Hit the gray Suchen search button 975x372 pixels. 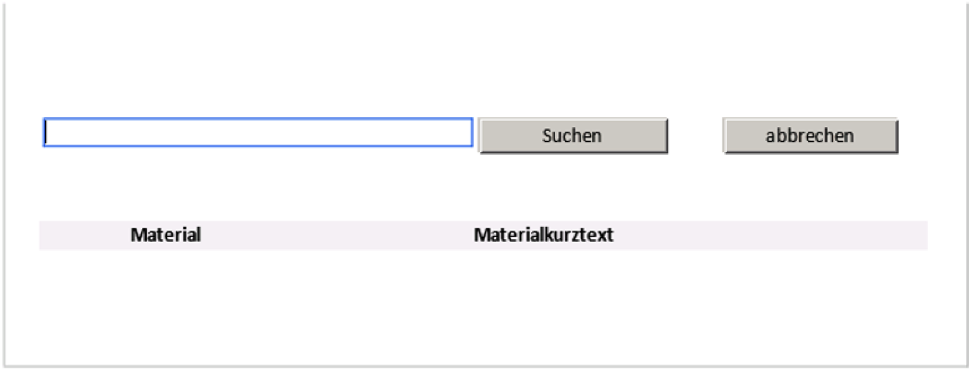click(573, 135)
